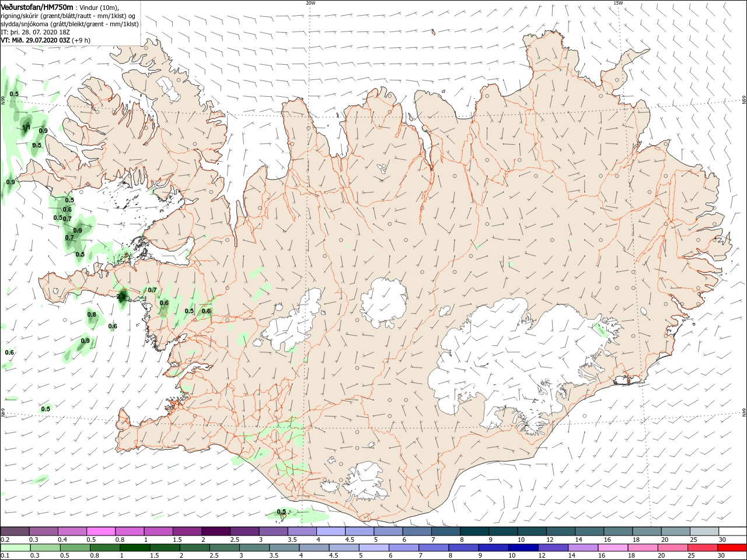747x560 pixels.
Task: Click the '0.1' label under the rain legend
Action: (5, 556)
